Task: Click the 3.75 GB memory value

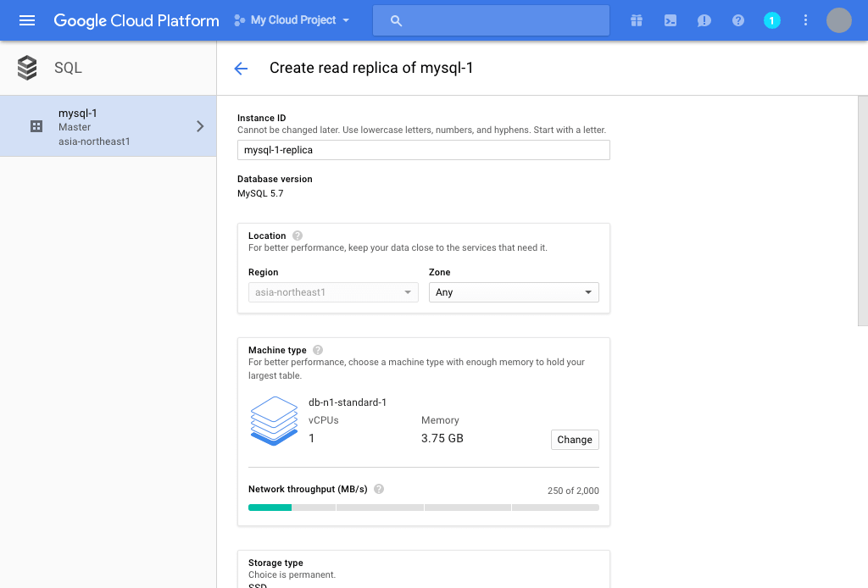Action: click(x=442, y=439)
